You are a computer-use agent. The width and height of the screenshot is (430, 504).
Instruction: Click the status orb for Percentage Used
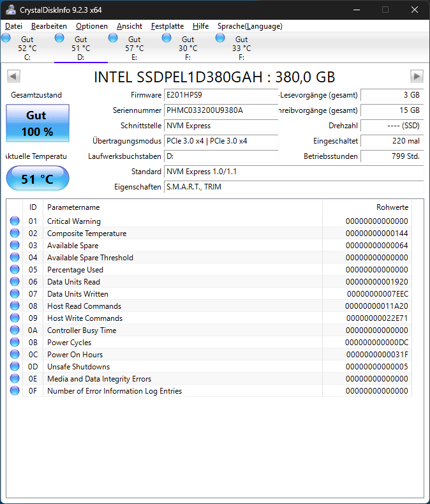(15, 269)
